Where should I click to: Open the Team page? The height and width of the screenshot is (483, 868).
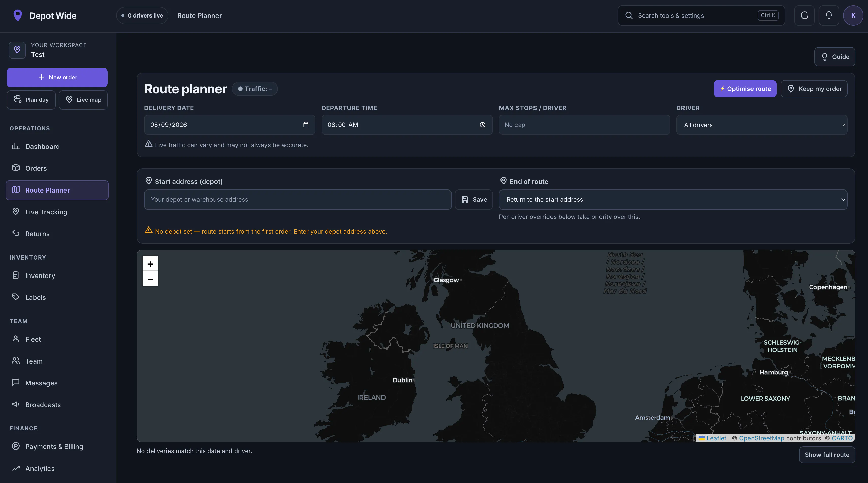click(x=57, y=361)
